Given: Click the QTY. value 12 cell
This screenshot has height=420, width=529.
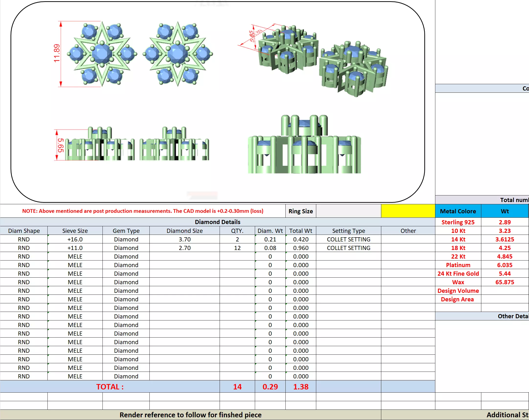Looking at the screenshot, I should point(237,248).
